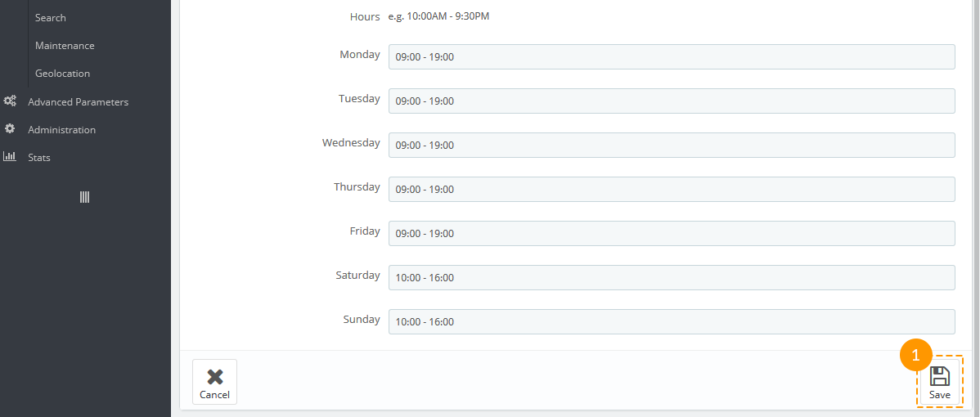The width and height of the screenshot is (980, 417).
Task: Click the Friday hours field
Action: pos(672,234)
